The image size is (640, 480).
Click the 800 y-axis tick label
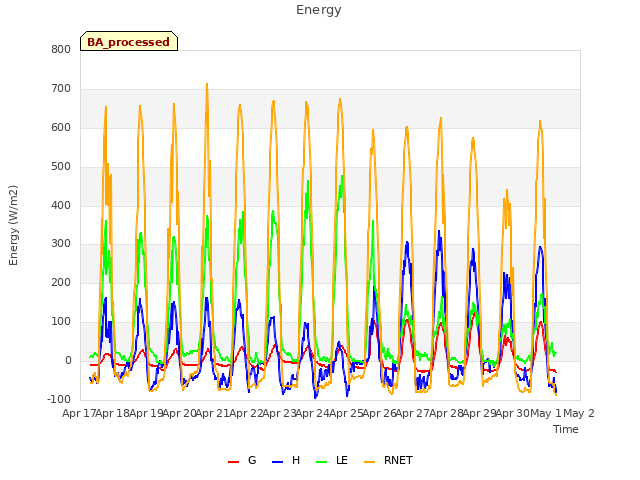coord(61,49)
